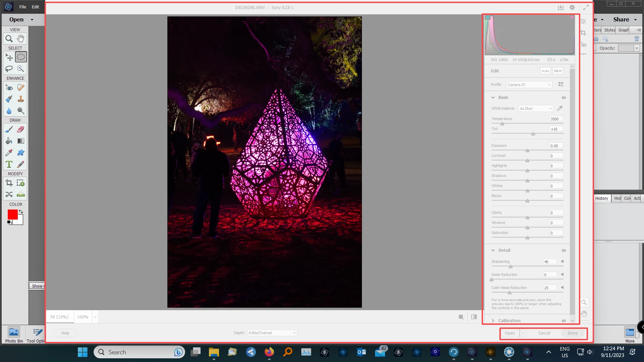
Task: Toggle Calibration panel visibility eye
Action: click(x=563, y=321)
